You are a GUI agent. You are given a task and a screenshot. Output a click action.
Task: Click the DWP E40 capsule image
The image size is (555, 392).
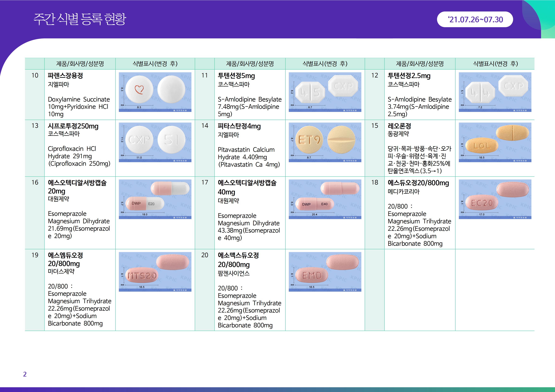pos(325,199)
